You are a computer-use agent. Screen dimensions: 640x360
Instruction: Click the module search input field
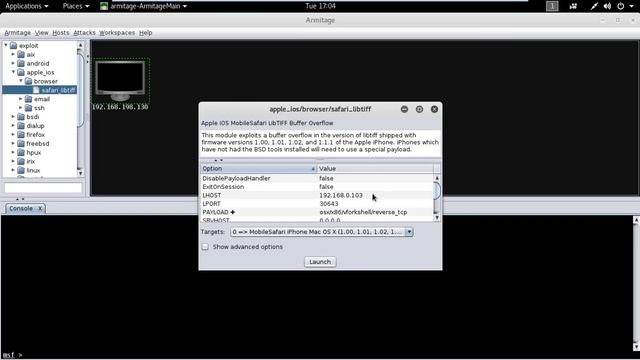(x=43, y=188)
